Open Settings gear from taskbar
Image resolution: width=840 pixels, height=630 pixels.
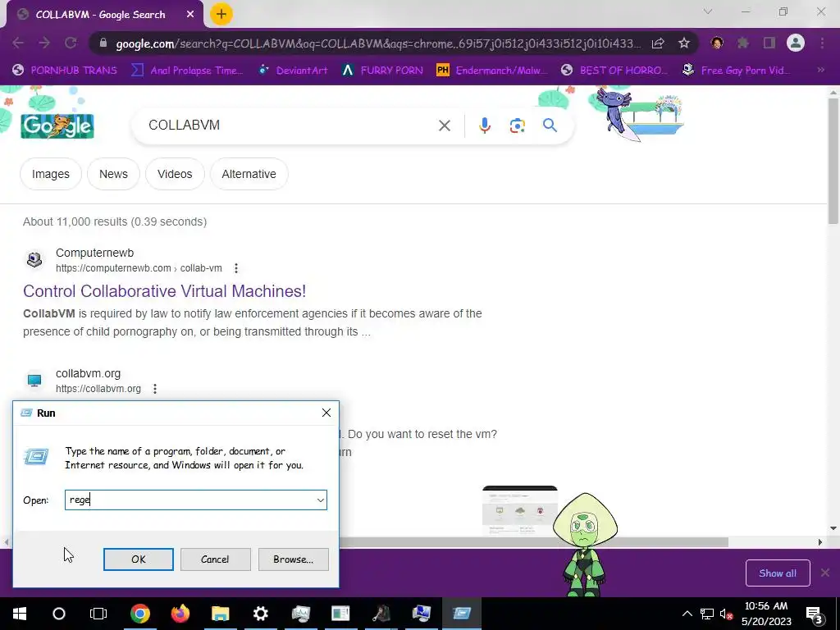260,614
